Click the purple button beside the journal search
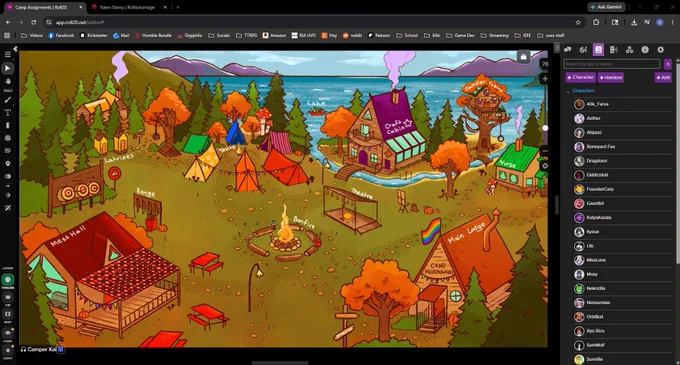Screen dimensions: 680x365 668,64
